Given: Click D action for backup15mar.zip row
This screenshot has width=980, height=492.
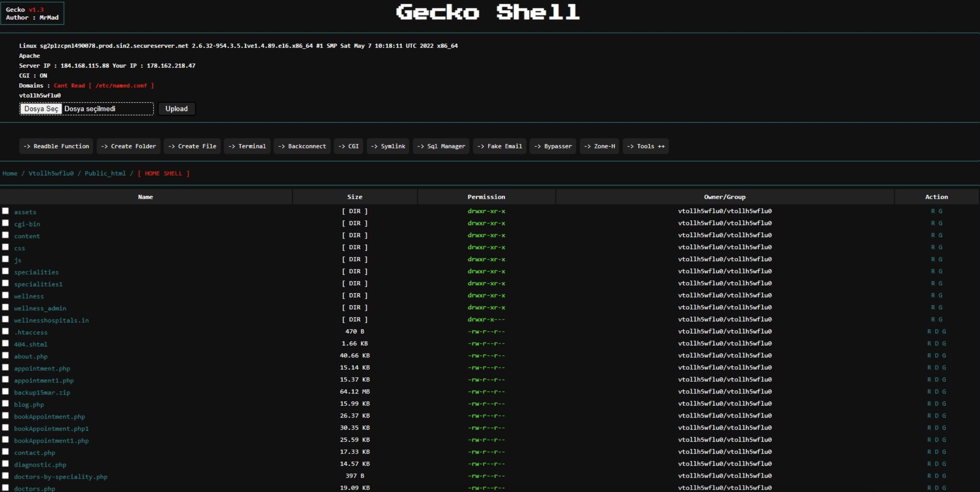Looking at the screenshot, I should [x=937, y=392].
